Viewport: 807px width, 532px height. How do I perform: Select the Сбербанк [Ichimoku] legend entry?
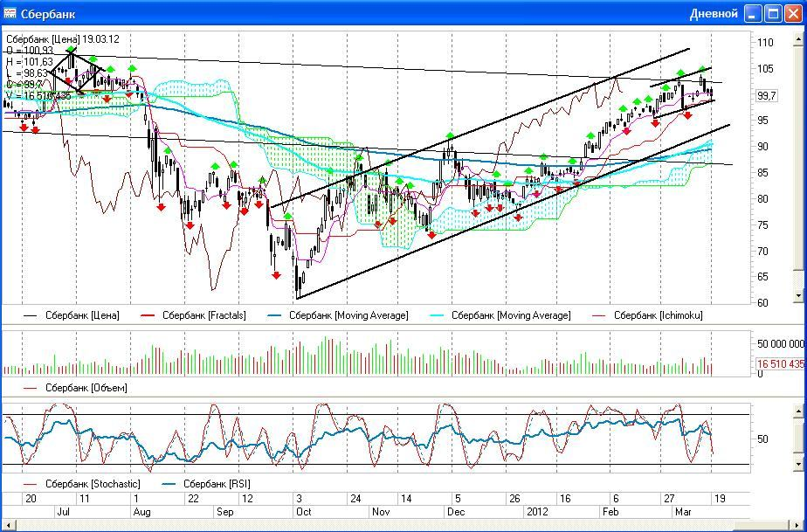pyautogui.click(x=648, y=315)
